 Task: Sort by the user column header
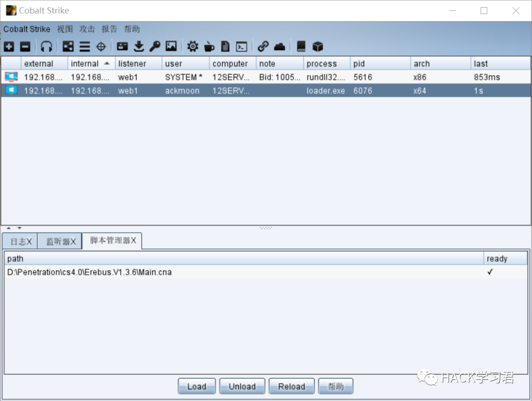click(x=186, y=64)
